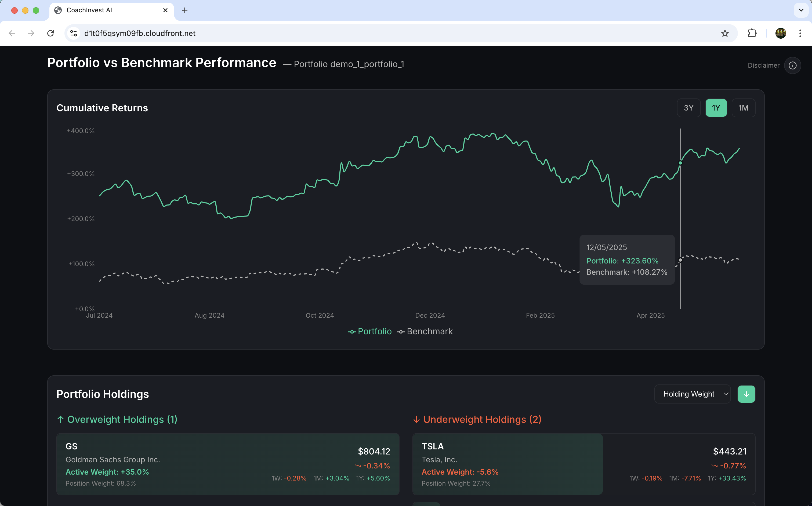Screen dimensions: 812x506
Task: Open site information icon in address bar
Action: [x=74, y=33]
